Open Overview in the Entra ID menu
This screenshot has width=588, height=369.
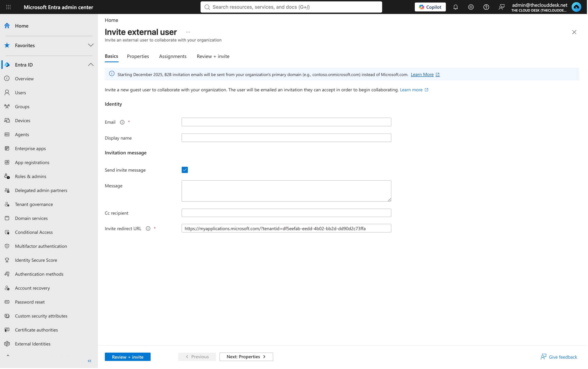(24, 79)
